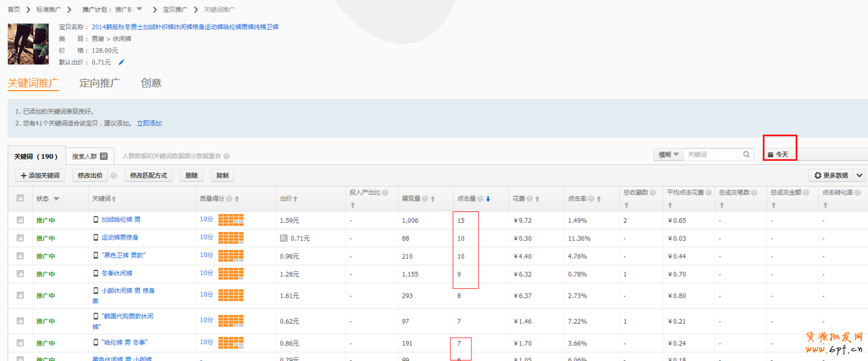Tick the checkbox for "韩国代购男款休闲裤" row
Screen dimensions: 868x361
pyautogui.click(x=20, y=321)
